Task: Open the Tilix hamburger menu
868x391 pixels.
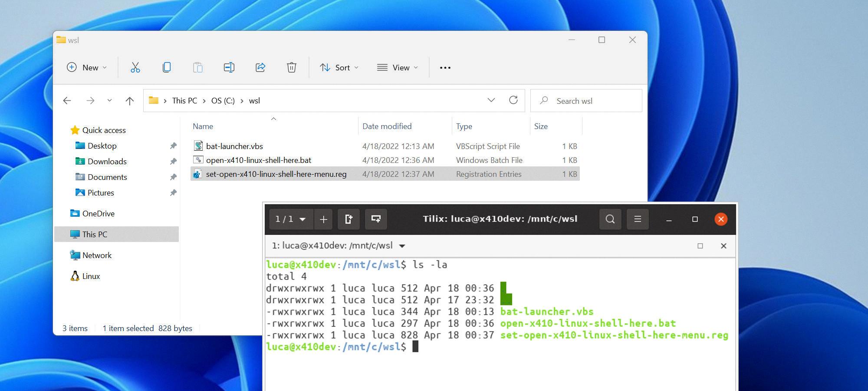Action: (638, 219)
